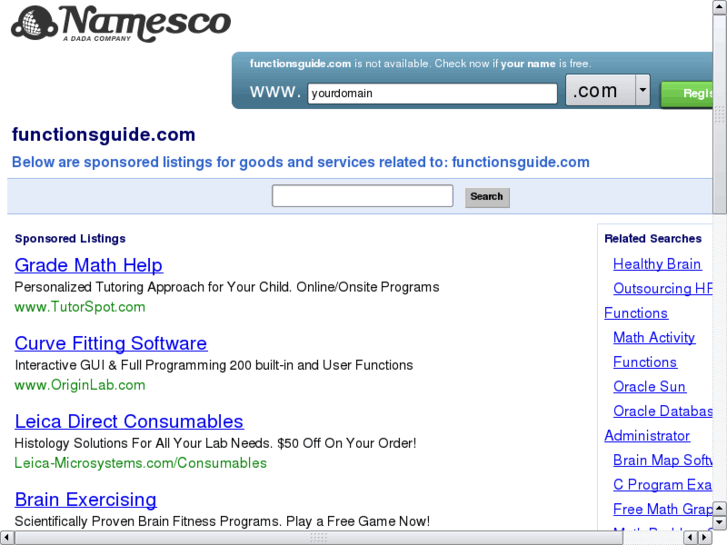Viewport: 727px width, 545px height.
Task: Click the Sponsored Listings heading text
Action: click(70, 238)
